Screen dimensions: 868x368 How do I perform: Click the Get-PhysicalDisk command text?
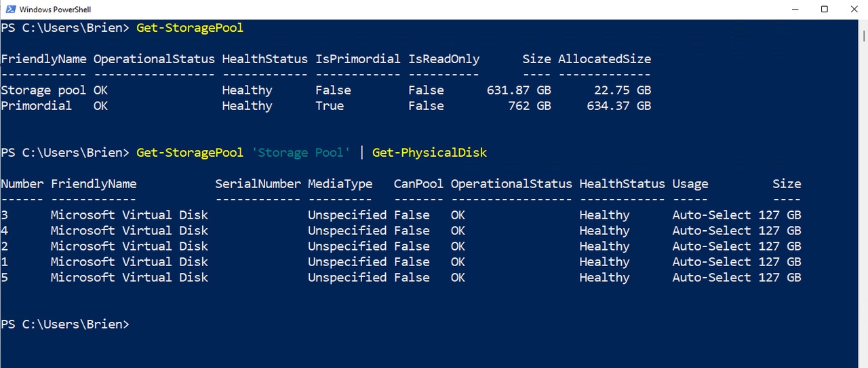[x=429, y=153]
